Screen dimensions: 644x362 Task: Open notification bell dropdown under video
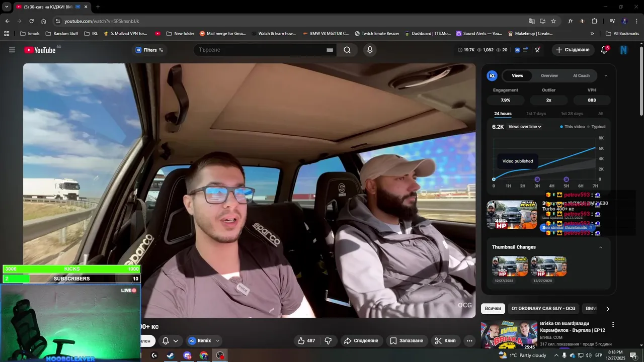[x=170, y=341]
